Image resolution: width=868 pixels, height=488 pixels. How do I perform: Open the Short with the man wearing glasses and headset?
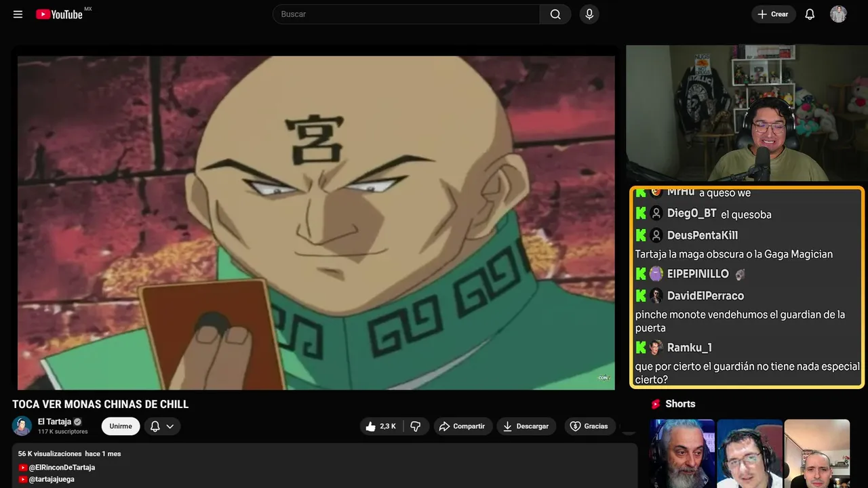tap(749, 453)
